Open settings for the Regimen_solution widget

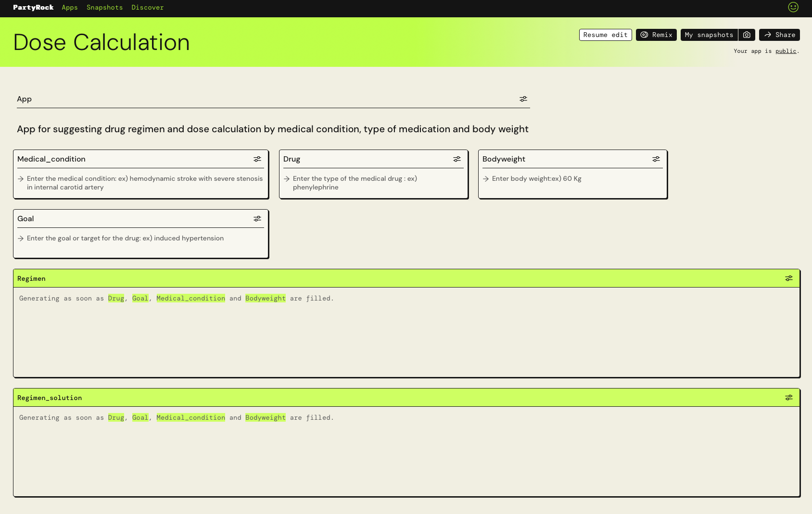[x=788, y=397]
